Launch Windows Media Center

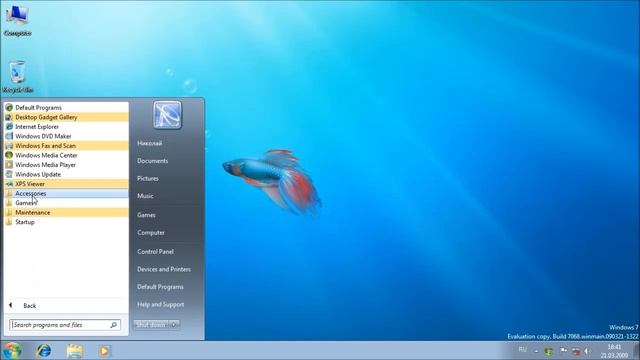pos(66,155)
